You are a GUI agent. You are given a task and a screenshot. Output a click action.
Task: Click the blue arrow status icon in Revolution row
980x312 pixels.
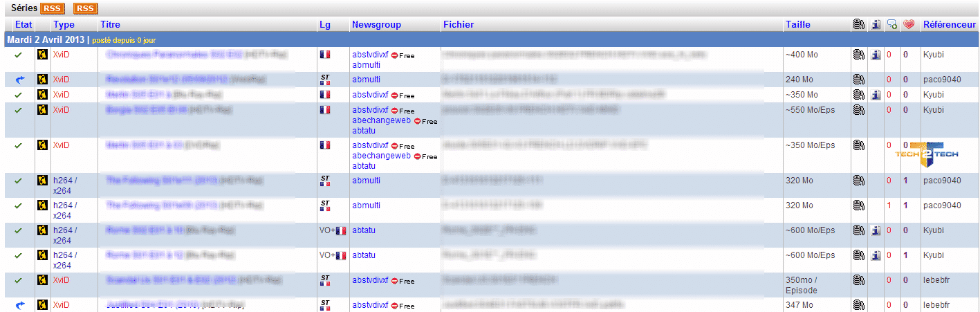[x=19, y=80]
